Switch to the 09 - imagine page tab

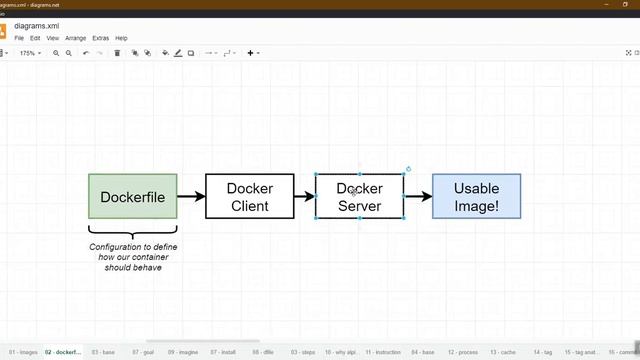pyautogui.click(x=183, y=352)
